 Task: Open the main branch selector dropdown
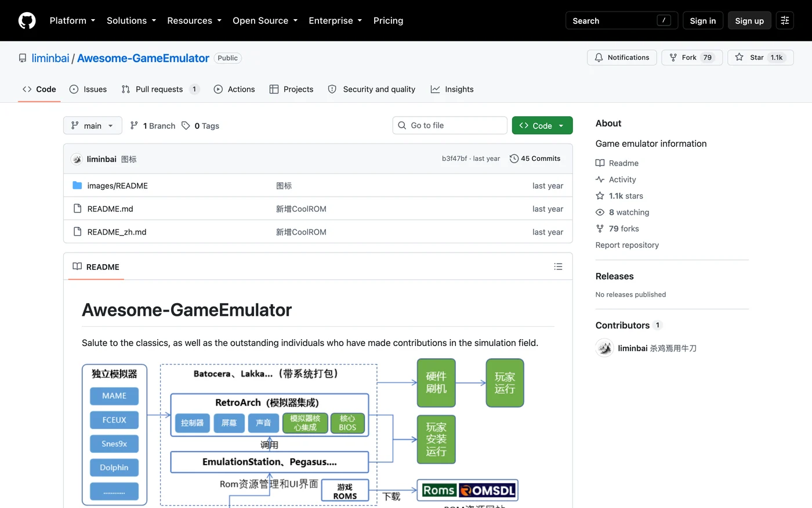coord(93,125)
